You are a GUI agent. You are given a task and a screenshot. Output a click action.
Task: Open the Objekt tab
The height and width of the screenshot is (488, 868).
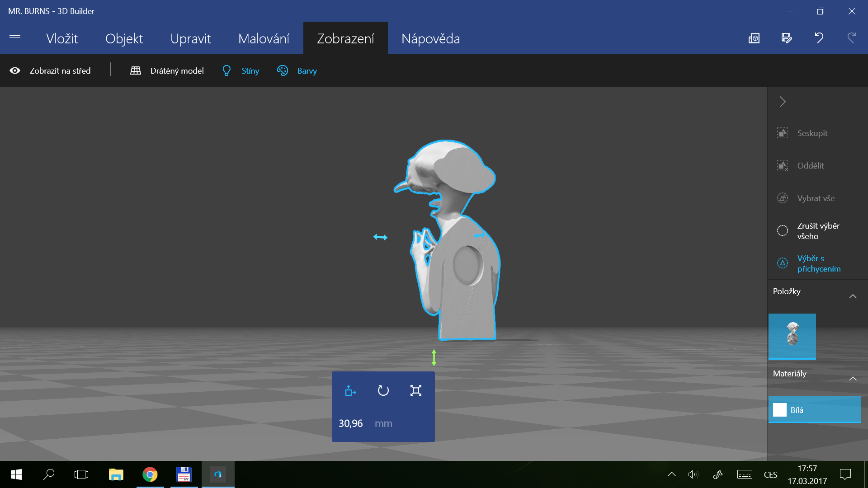(124, 38)
